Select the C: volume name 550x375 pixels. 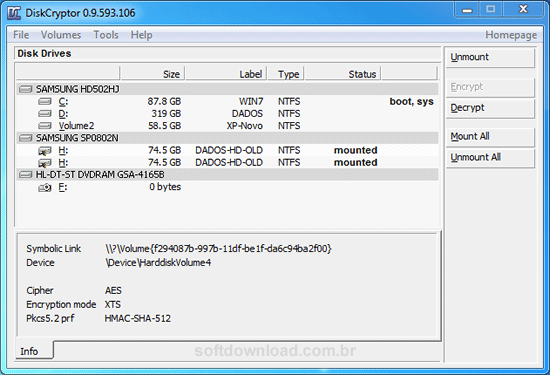point(63,102)
